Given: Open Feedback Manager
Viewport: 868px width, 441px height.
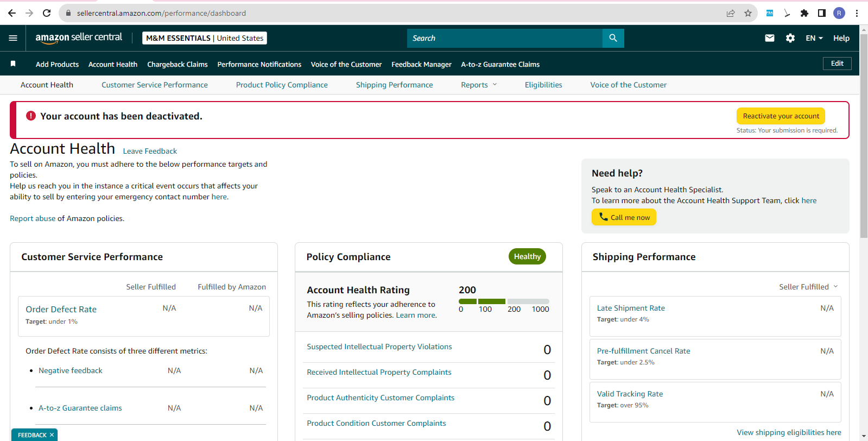Looking at the screenshot, I should pos(421,64).
